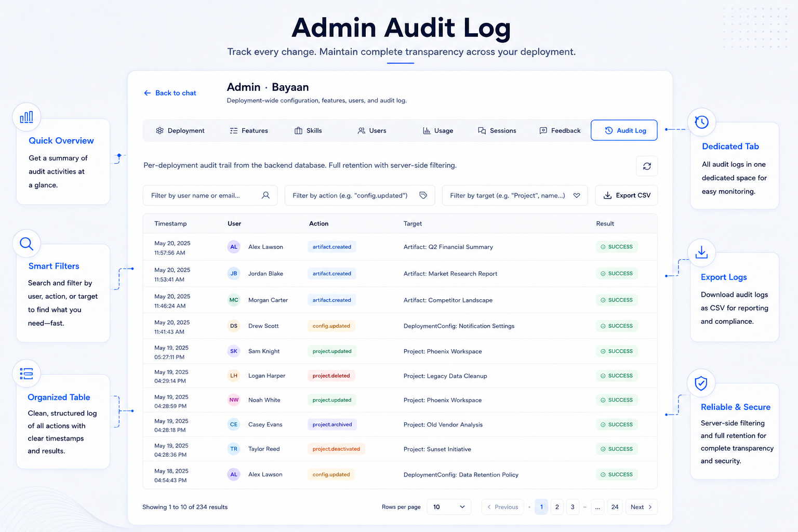The height and width of the screenshot is (532, 798).
Task: Select current page 1 button
Action: coord(541,507)
